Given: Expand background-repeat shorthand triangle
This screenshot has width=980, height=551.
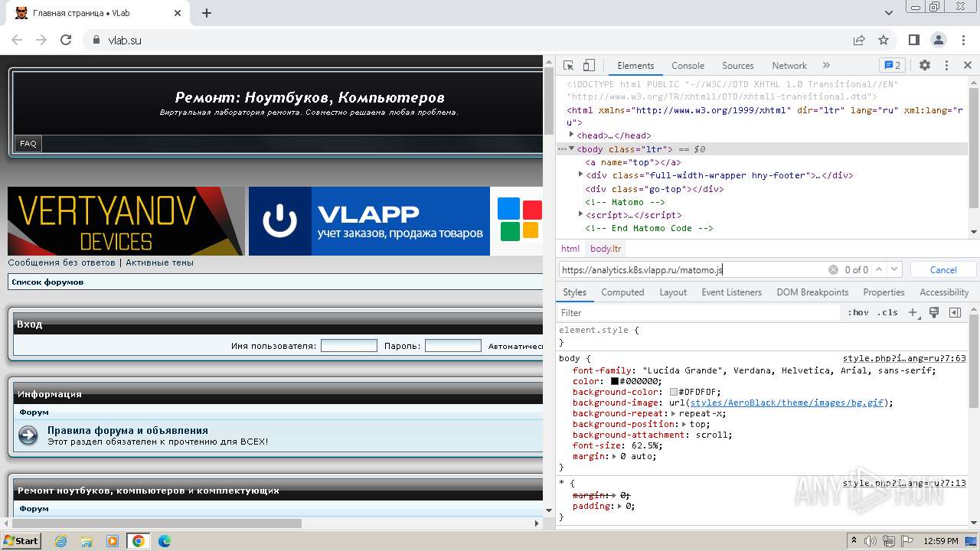Looking at the screenshot, I should [674, 413].
